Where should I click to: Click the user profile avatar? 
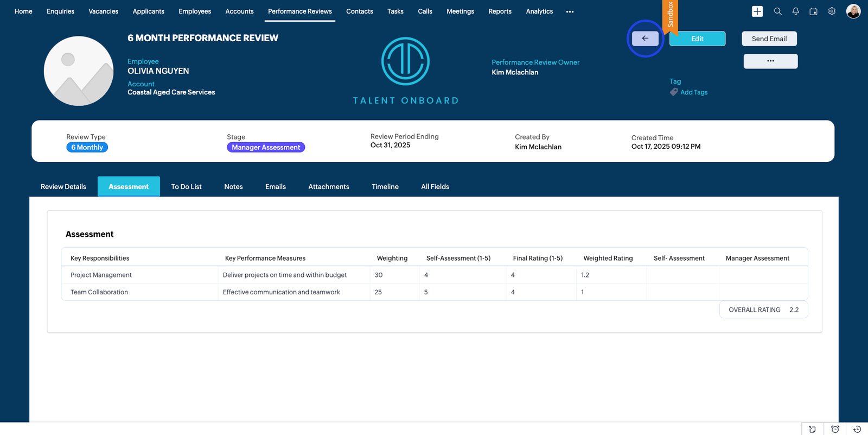(x=853, y=11)
